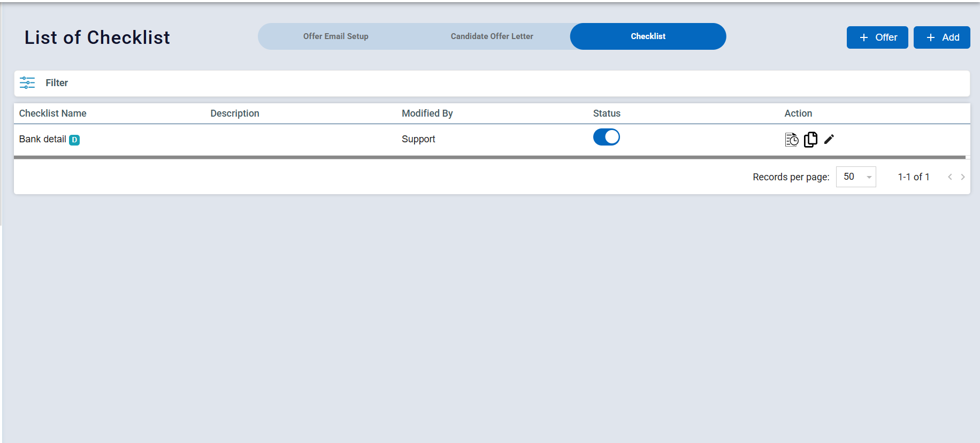Click the Description column header
This screenshot has height=443, width=980.
[234, 113]
